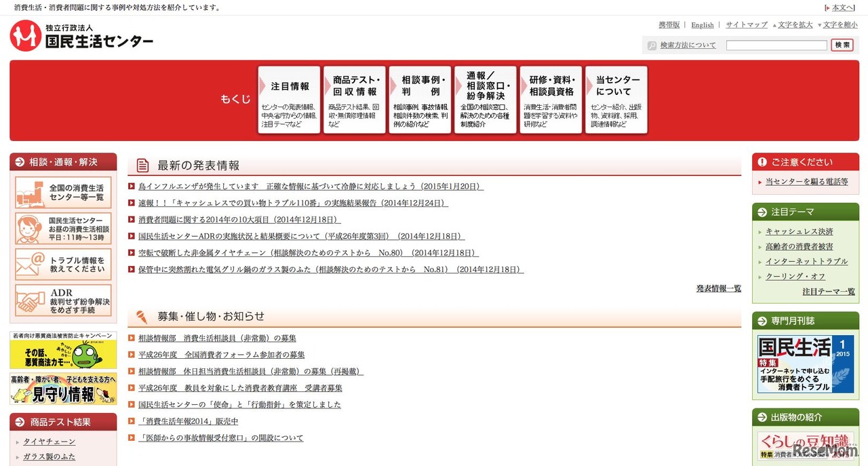Open 商品テスト・回収情報 menu tile

(355, 100)
